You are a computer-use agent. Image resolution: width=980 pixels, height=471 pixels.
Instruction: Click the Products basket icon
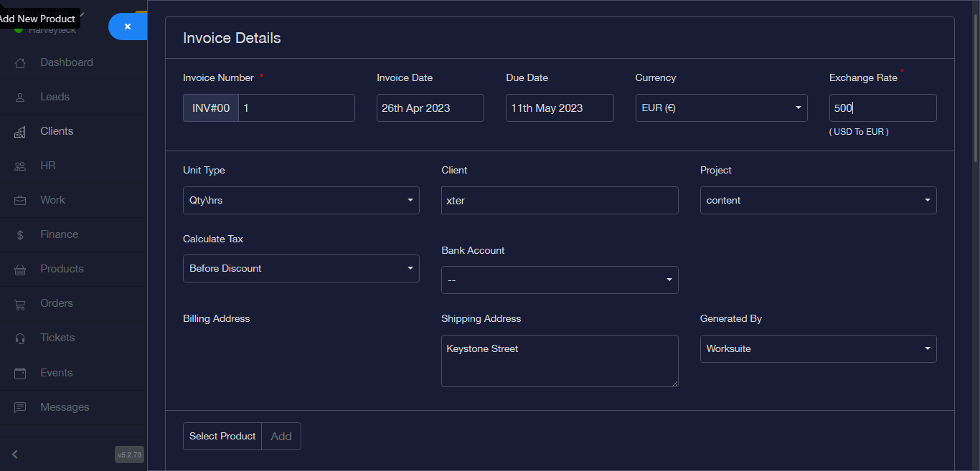pyautogui.click(x=20, y=269)
